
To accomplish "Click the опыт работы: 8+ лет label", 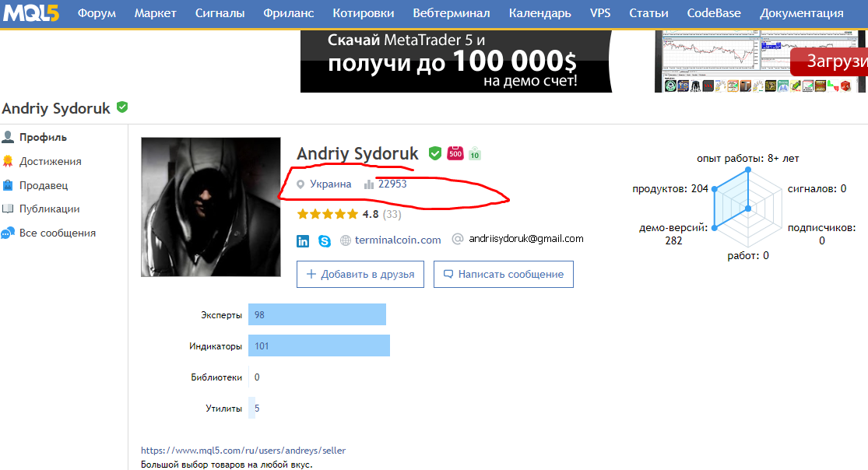I will coord(748,158).
